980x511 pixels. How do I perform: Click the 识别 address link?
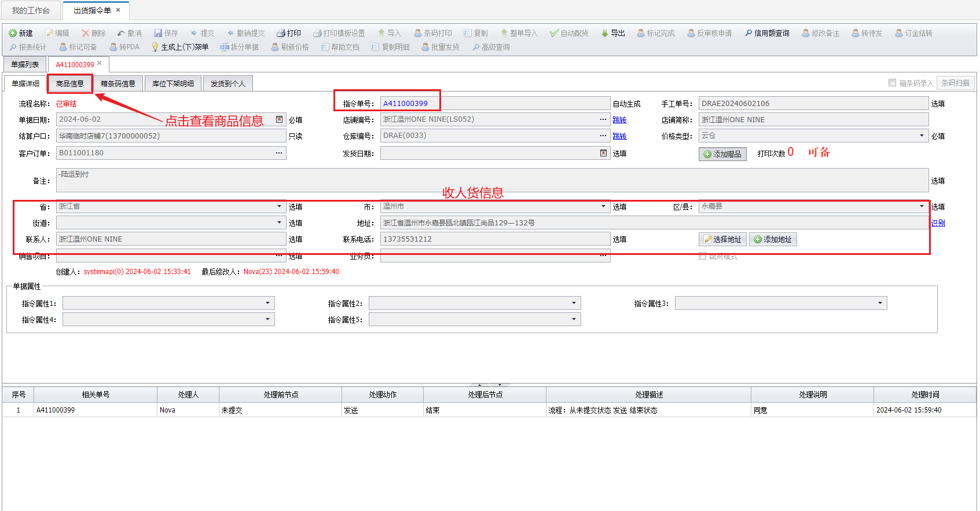[x=938, y=223]
